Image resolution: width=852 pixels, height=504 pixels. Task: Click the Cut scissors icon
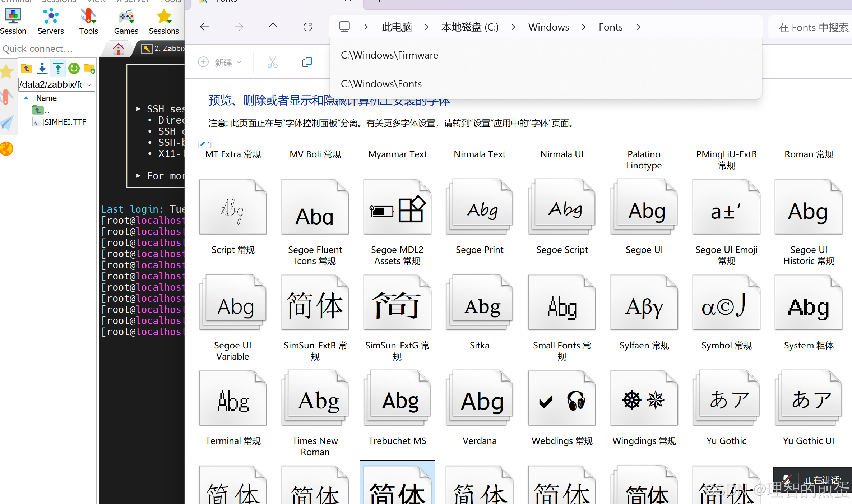point(273,62)
